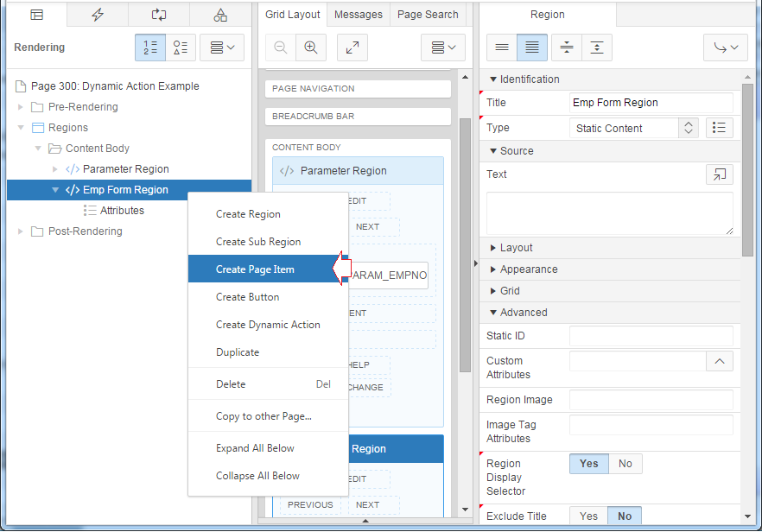762x532 pixels.
Task: Open the Type list of values icon
Action: pyautogui.click(x=719, y=128)
